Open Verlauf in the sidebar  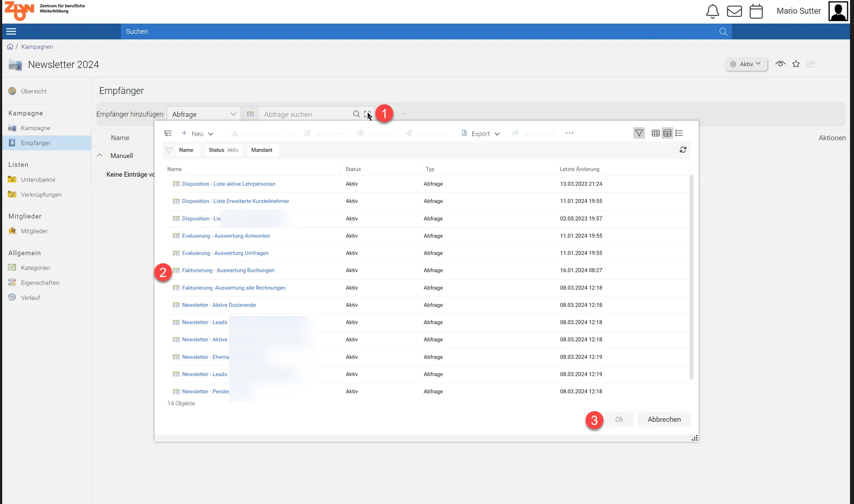(30, 298)
